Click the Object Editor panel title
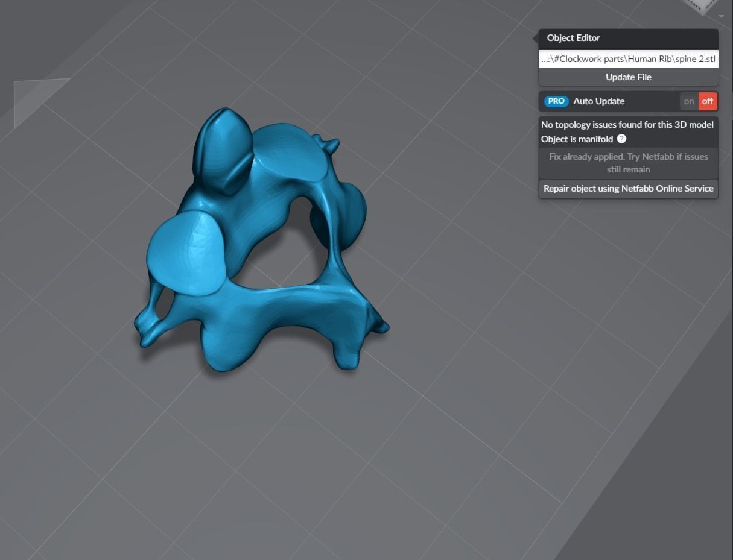 coord(573,38)
